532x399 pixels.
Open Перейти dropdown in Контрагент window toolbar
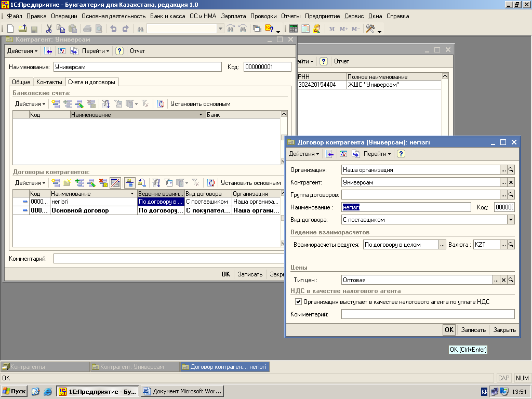(x=96, y=51)
